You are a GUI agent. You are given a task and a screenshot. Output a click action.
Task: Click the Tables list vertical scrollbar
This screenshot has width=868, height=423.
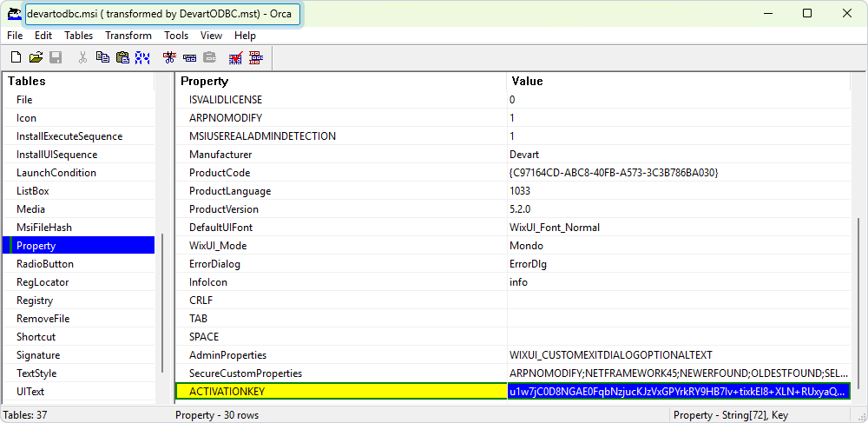click(161, 302)
